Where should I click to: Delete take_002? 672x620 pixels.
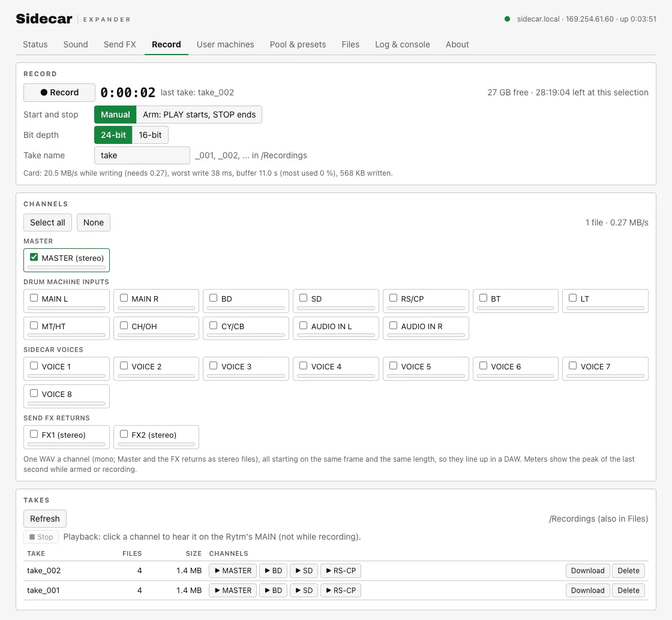[628, 571]
